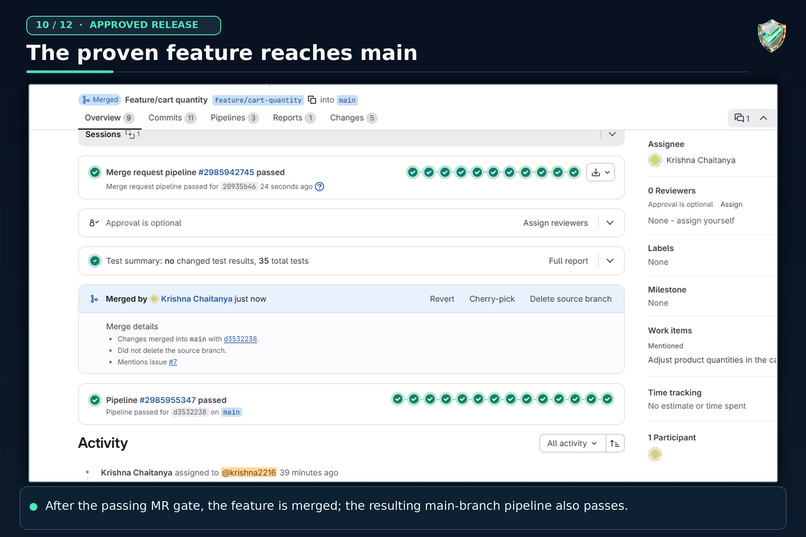The image size is (806, 537).
Task: Click @krishna2216 mention in Activity
Action: (x=249, y=473)
